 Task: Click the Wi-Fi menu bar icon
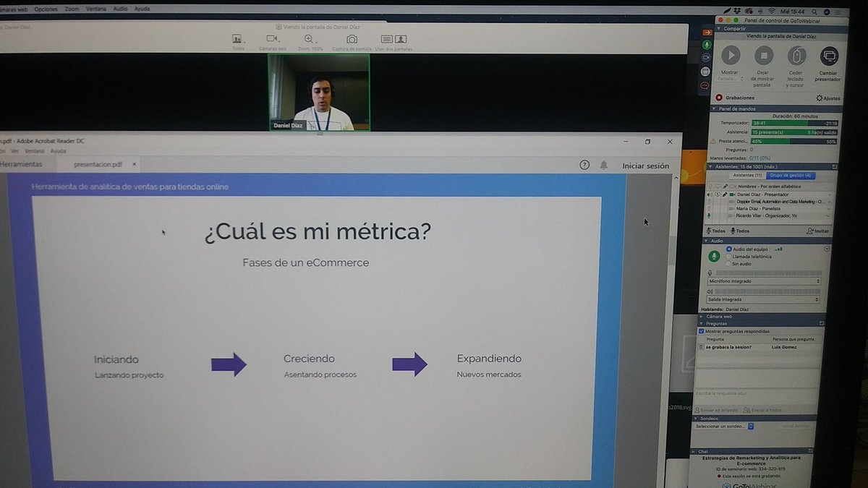pos(771,11)
